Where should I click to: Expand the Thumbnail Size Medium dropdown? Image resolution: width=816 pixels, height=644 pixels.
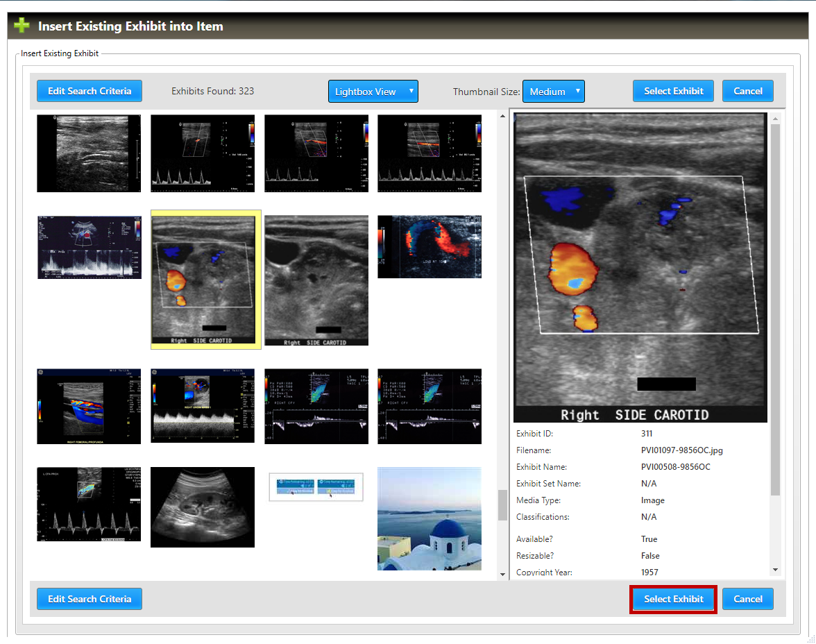[553, 92]
